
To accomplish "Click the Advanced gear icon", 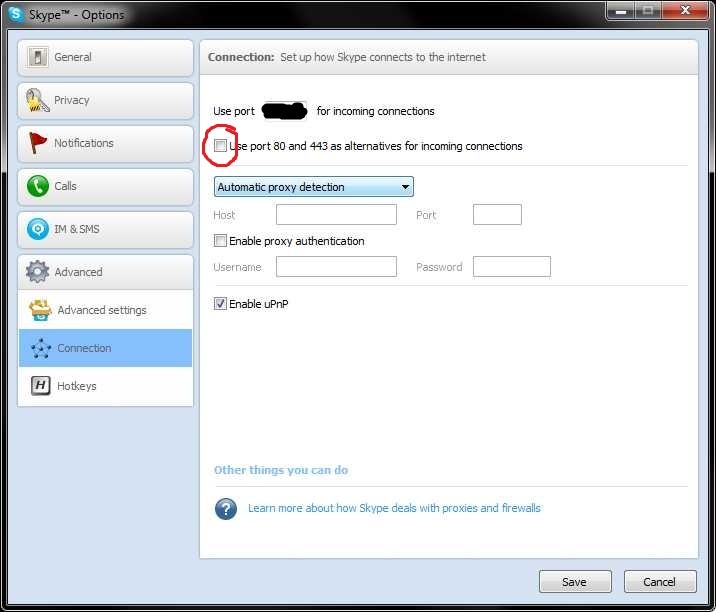I will pyautogui.click(x=37, y=272).
